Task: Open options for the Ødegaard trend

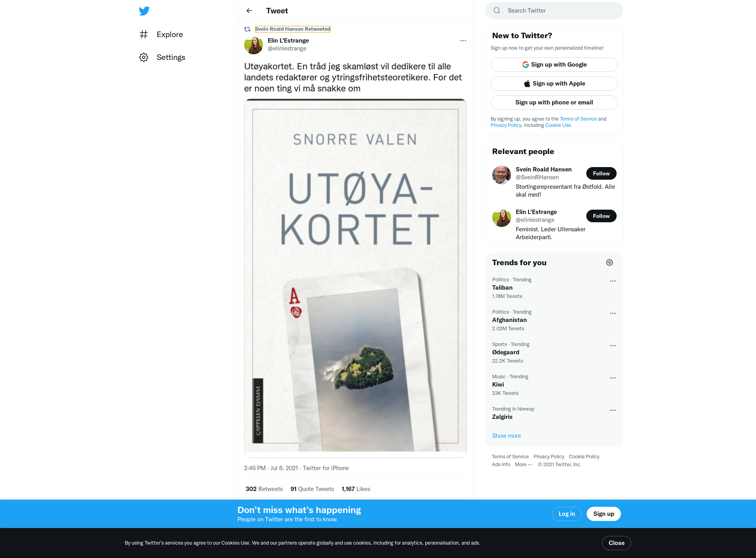Action: [x=613, y=346]
